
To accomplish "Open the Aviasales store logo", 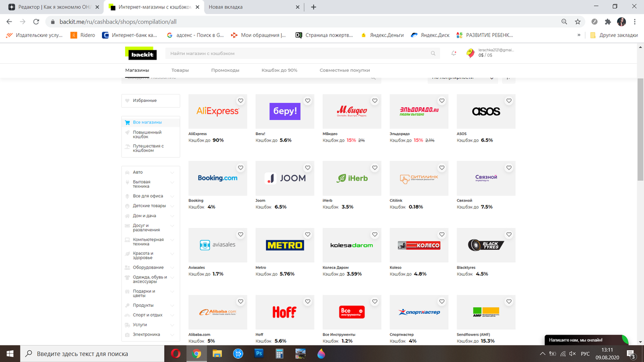I will point(218,245).
